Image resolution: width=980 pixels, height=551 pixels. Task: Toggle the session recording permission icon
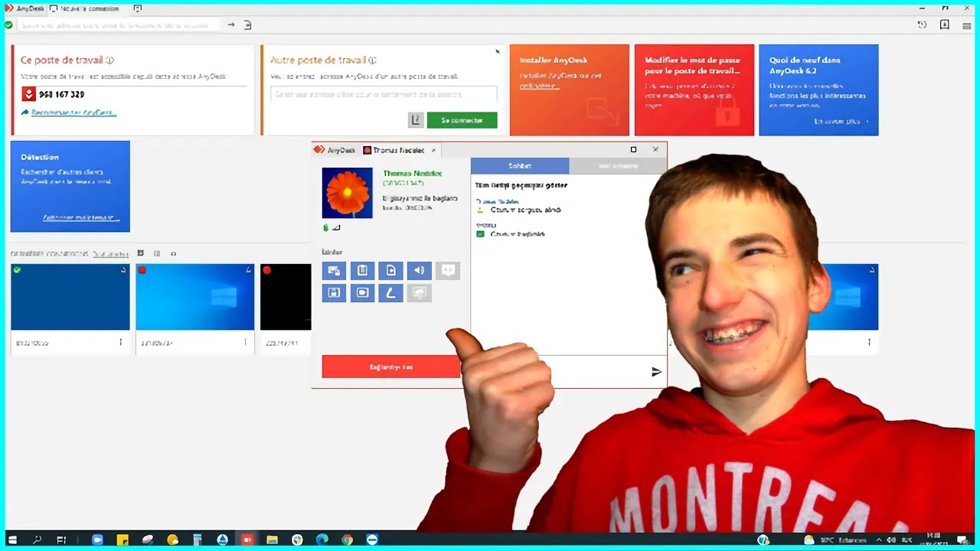362,292
